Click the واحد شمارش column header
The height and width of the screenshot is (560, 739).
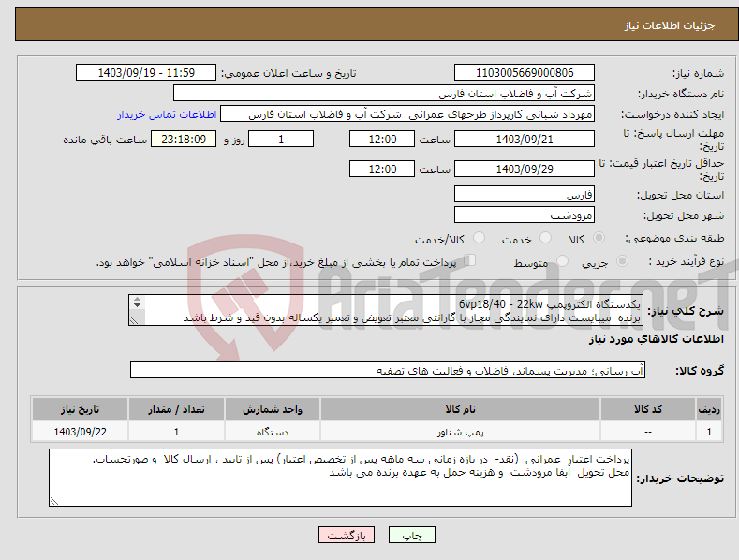pyautogui.click(x=273, y=409)
